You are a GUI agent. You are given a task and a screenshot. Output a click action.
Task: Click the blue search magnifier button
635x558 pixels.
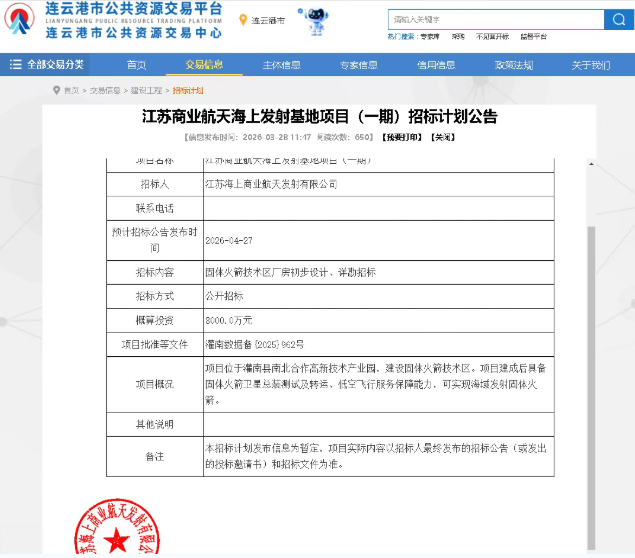pyautogui.click(x=619, y=19)
